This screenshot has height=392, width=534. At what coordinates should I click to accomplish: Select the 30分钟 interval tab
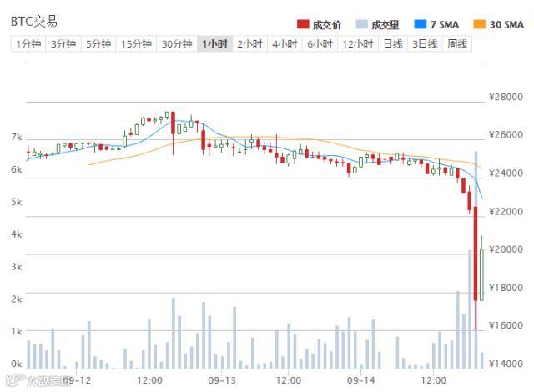(x=177, y=44)
